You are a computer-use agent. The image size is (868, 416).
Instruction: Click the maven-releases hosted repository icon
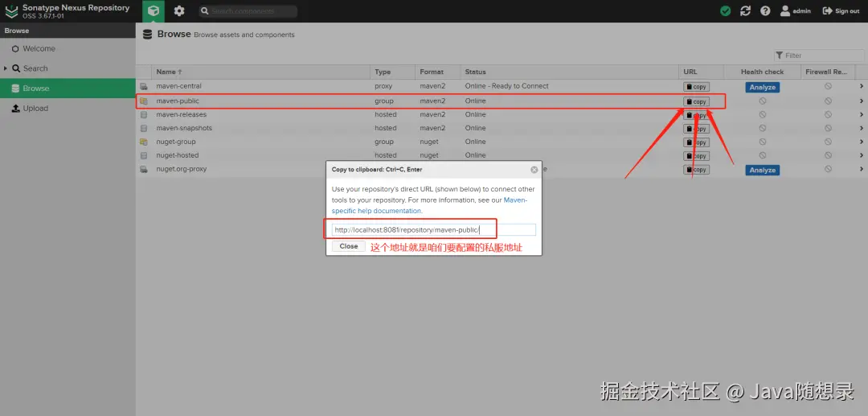(x=144, y=115)
